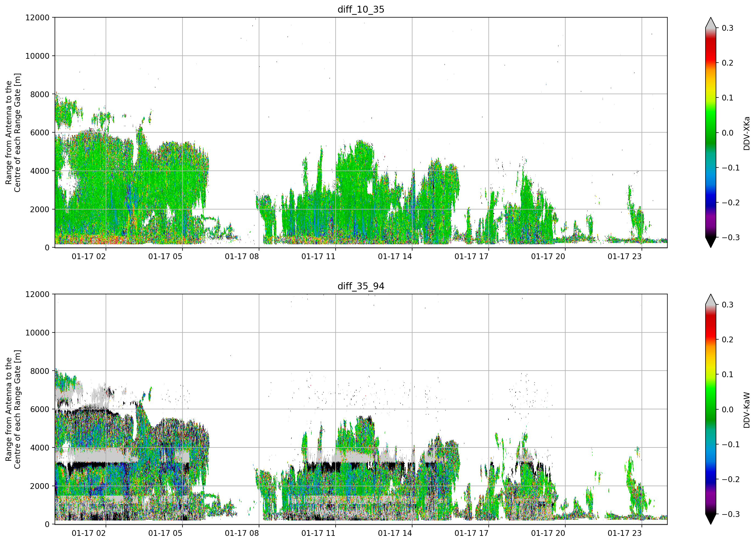Click '01-17 11' x-tick under diff_35_94 plot
Image resolution: width=756 pixels, height=543 pixels.
click(x=318, y=533)
